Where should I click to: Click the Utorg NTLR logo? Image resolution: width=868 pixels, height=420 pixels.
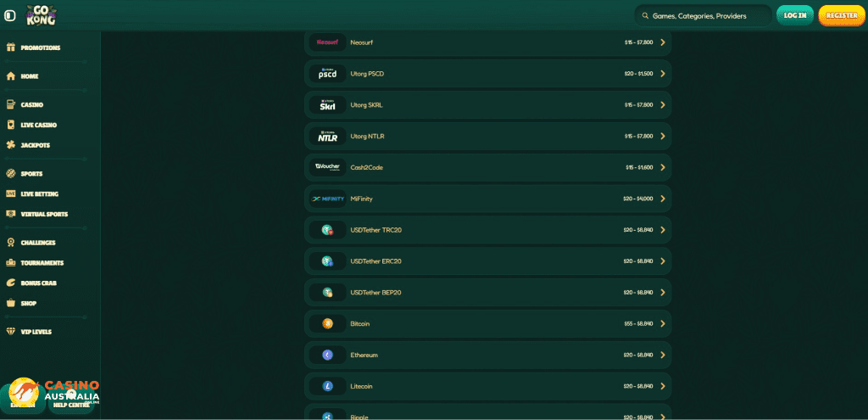coord(327,137)
